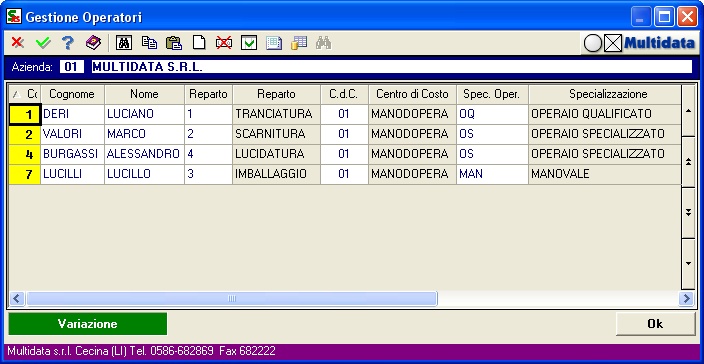Click the page up double arrow
This screenshot has width=704, height=364.
(688, 162)
